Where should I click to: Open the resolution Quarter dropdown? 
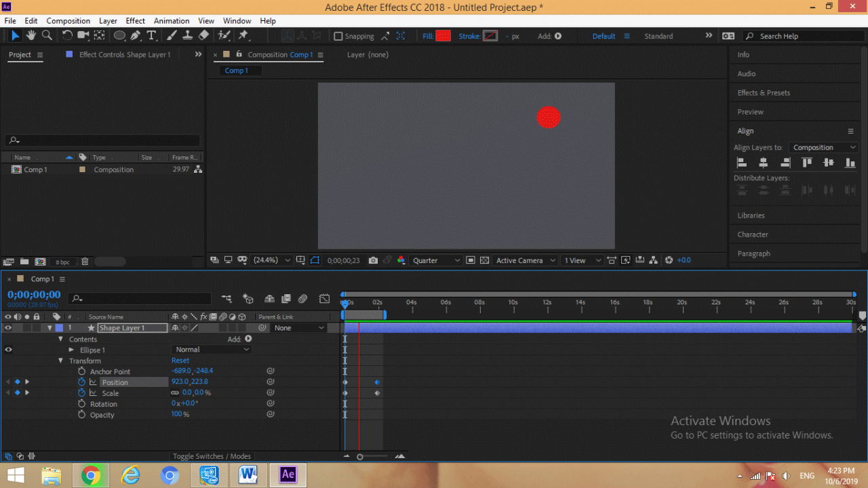436,260
